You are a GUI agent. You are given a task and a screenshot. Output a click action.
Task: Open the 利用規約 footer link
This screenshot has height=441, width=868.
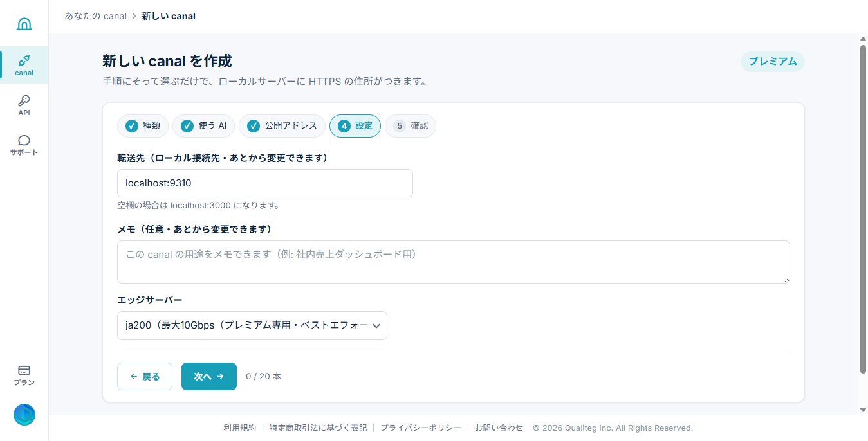(x=240, y=428)
